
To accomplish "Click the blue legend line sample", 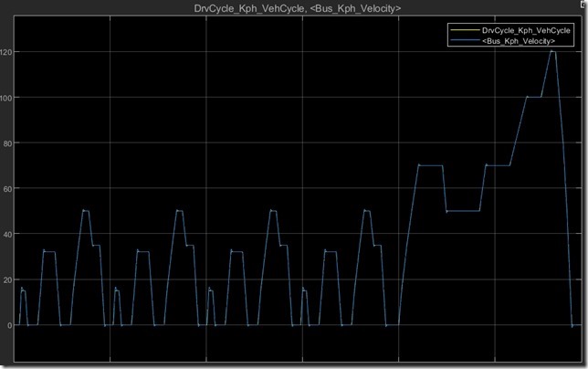I will (x=465, y=40).
